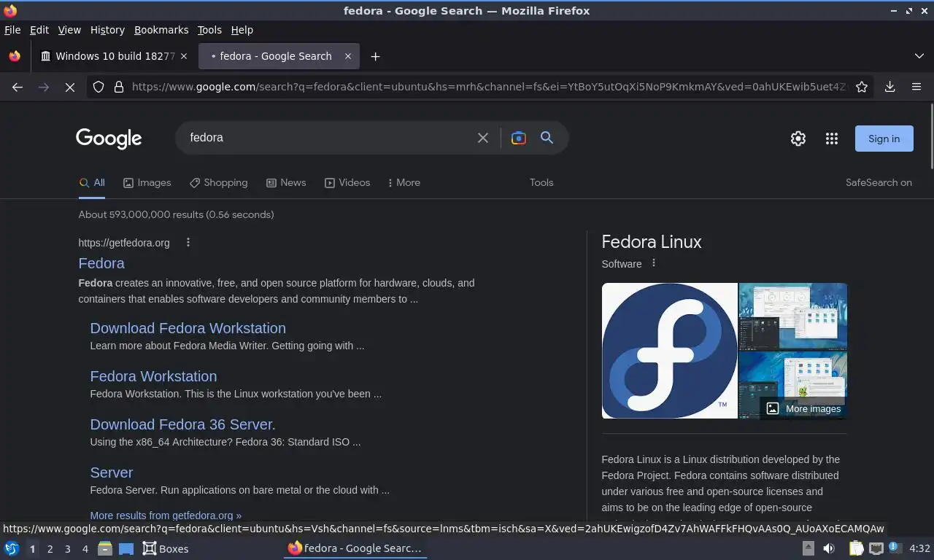Open the Download Fedora Workstation link
Screen dimensions: 934x560
point(188,328)
